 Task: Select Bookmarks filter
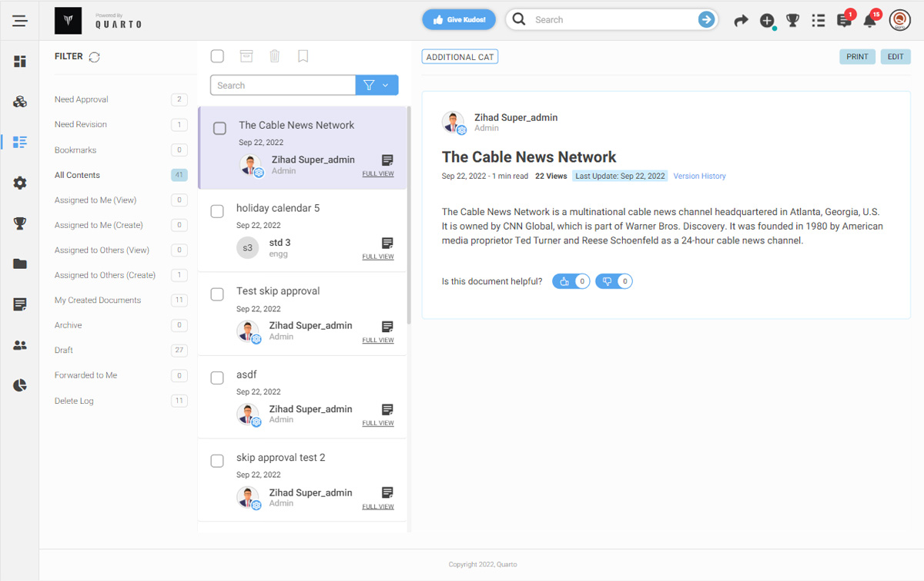[x=121, y=150]
